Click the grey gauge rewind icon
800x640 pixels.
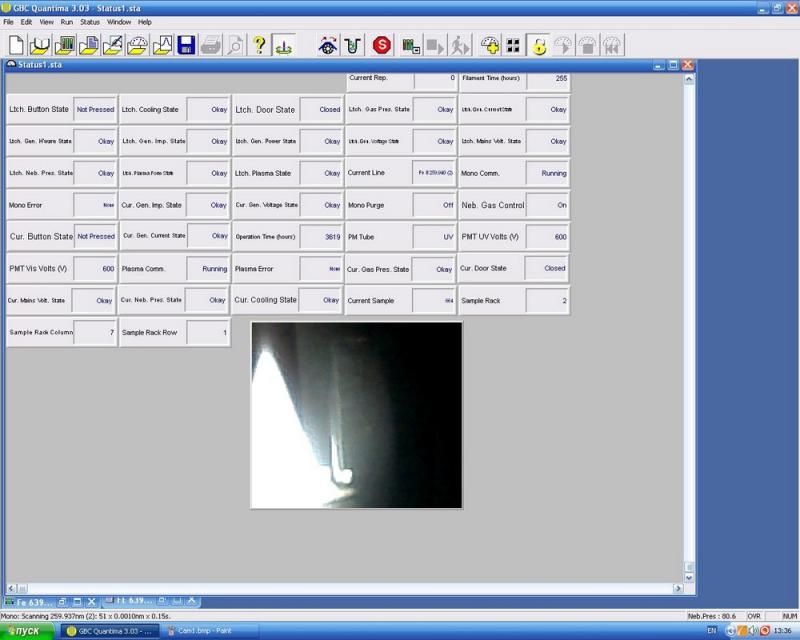(x=612, y=45)
